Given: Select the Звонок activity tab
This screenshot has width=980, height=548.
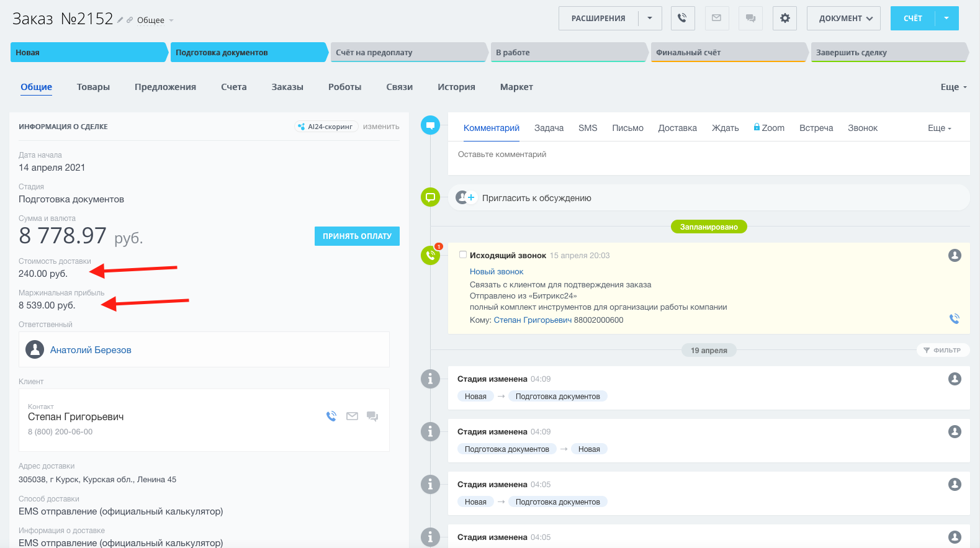Looking at the screenshot, I should pos(863,128).
